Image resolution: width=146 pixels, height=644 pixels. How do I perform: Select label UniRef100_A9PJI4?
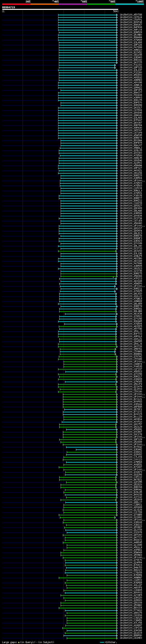click(x=131, y=30)
